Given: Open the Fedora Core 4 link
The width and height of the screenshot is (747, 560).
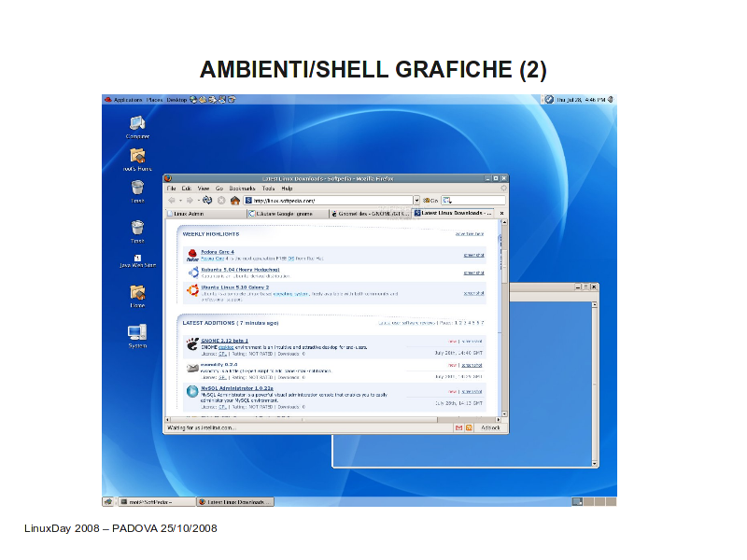Looking at the screenshot, I should click(x=216, y=252).
